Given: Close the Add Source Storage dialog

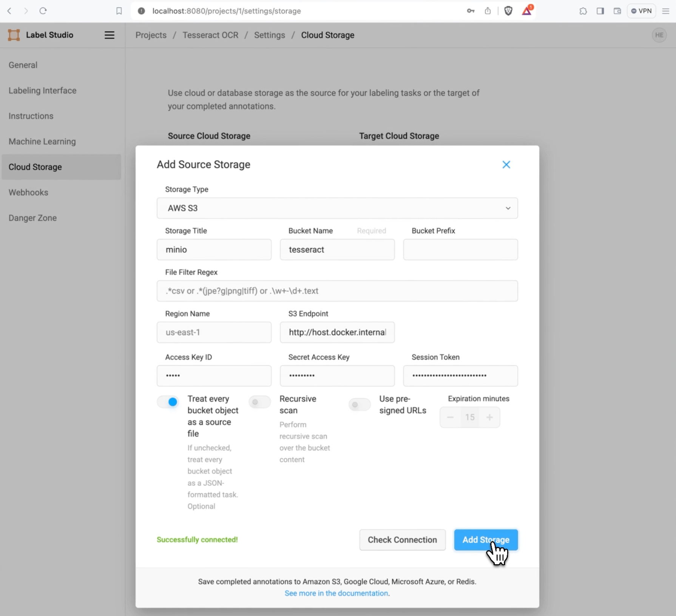Looking at the screenshot, I should 506,165.
